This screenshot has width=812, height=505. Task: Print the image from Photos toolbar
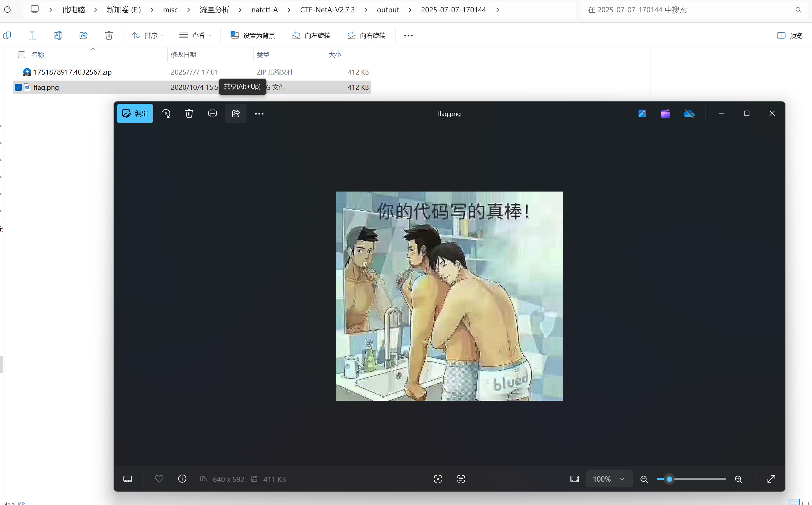[213, 113]
